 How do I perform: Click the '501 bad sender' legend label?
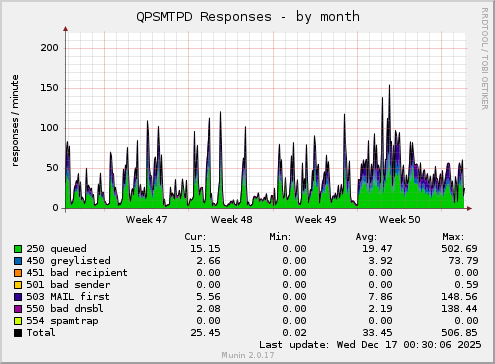(68, 285)
